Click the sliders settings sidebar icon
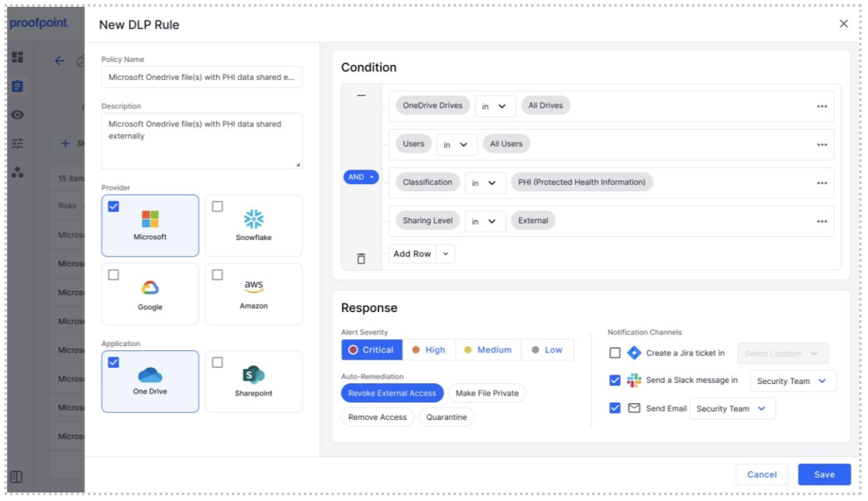This screenshot has width=868, height=501. coord(17,144)
